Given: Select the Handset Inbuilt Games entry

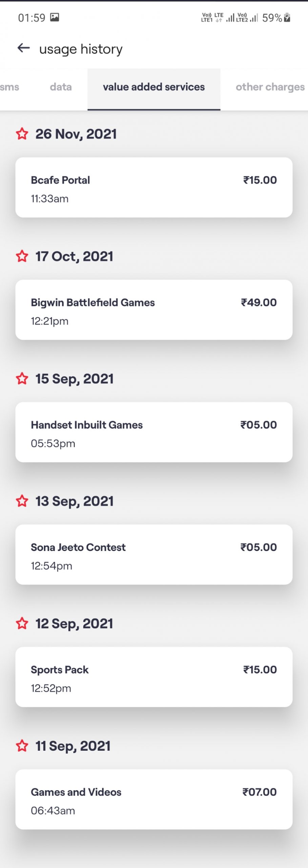Looking at the screenshot, I should coord(154,432).
